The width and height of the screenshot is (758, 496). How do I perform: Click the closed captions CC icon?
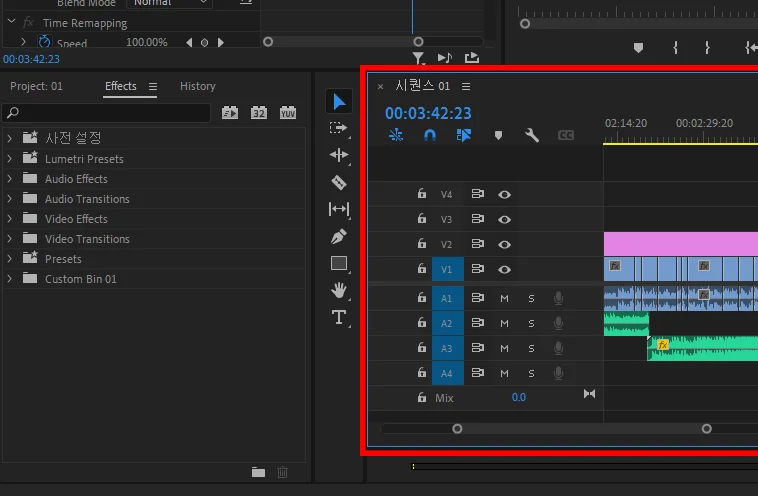click(566, 135)
